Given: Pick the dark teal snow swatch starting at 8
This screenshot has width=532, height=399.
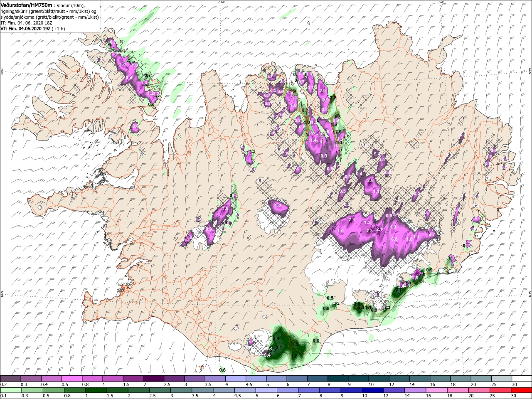Looking at the screenshot, I should tap(337, 379).
